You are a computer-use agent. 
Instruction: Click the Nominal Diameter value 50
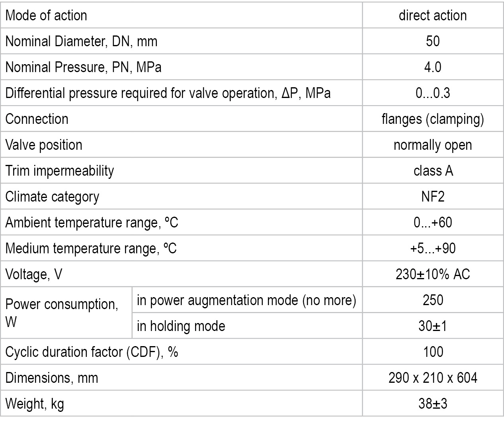pyautogui.click(x=432, y=41)
